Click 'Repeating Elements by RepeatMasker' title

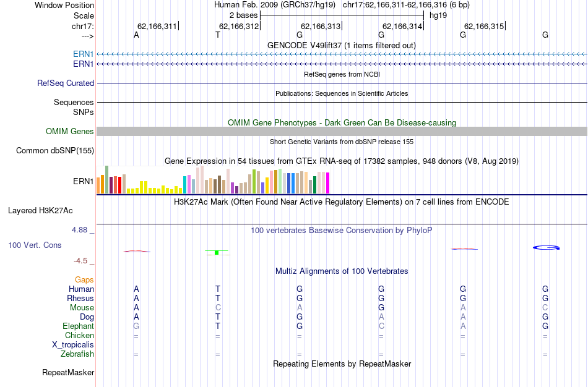pyautogui.click(x=342, y=364)
